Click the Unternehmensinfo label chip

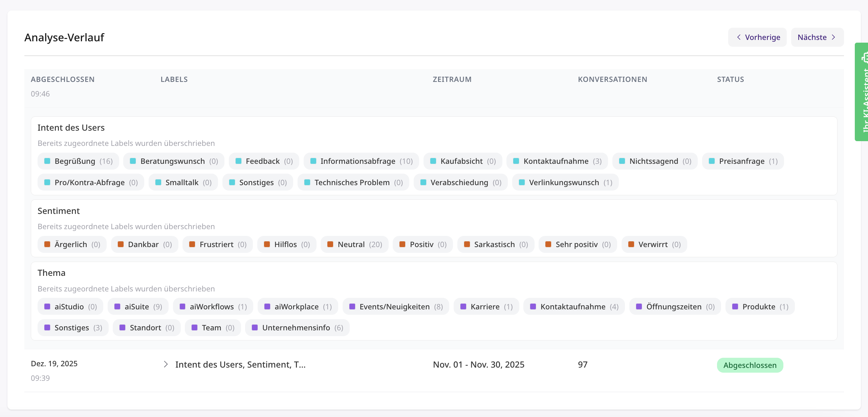click(297, 328)
